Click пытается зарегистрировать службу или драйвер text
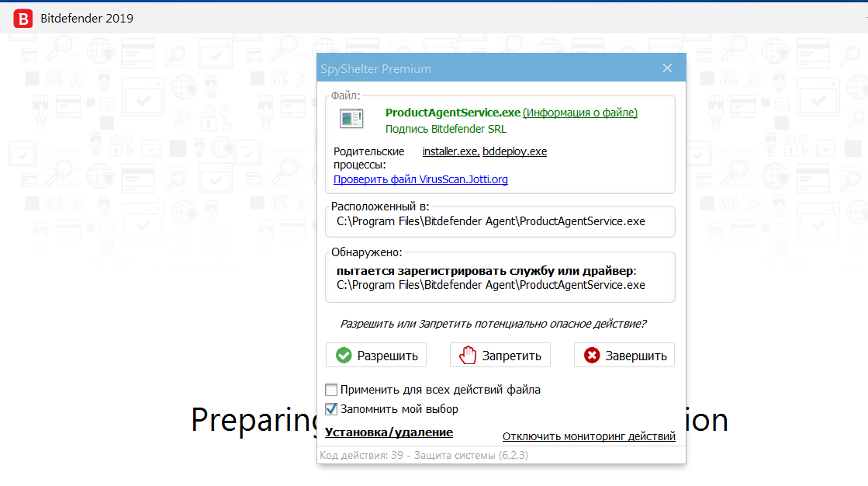 point(485,271)
